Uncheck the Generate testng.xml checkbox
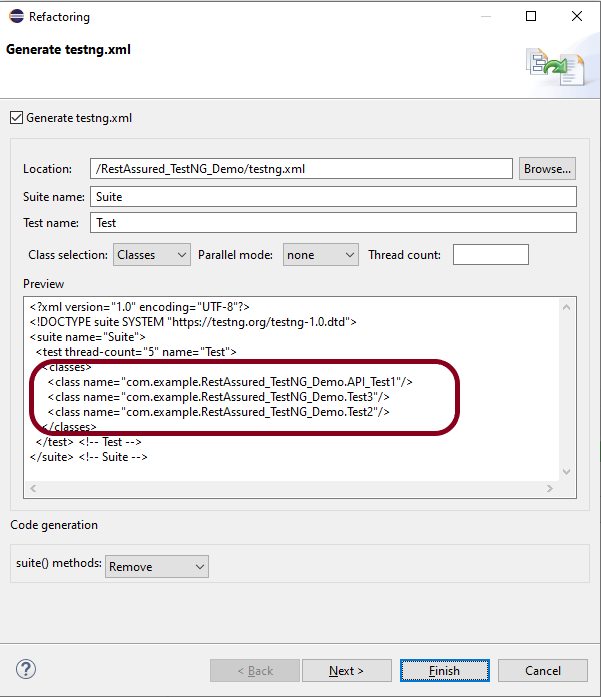Image resolution: width=601 pixels, height=697 pixels. [x=16, y=118]
